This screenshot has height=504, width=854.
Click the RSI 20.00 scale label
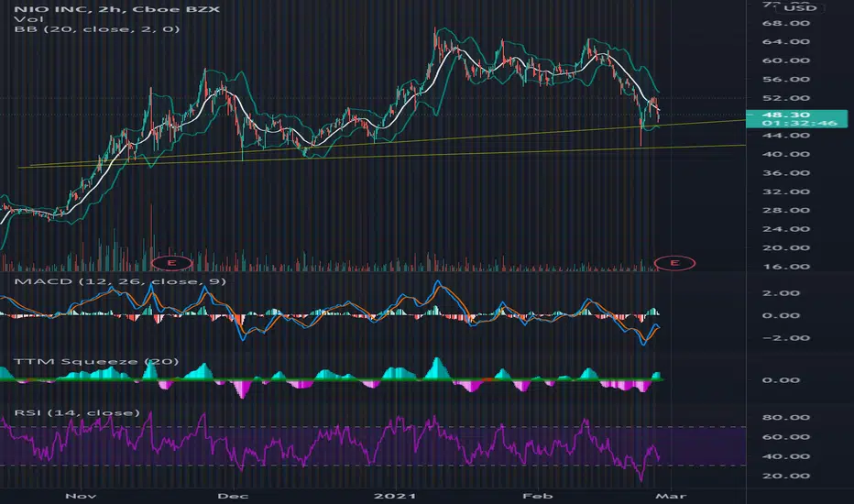click(x=786, y=476)
